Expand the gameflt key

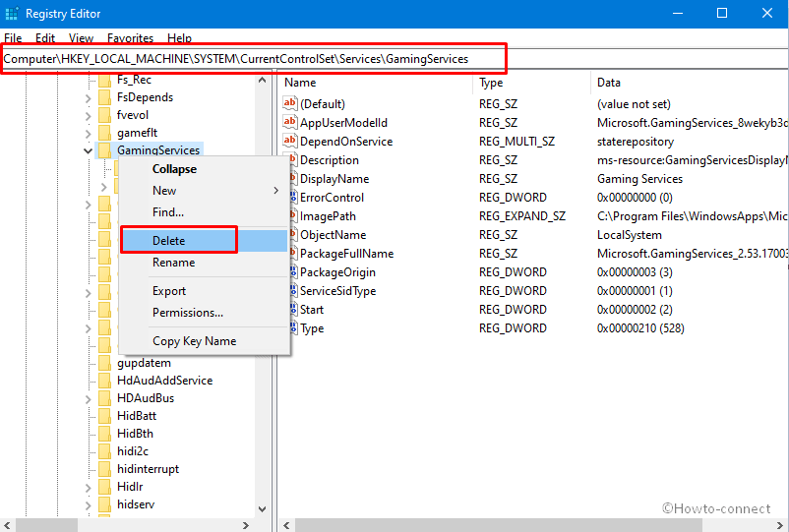tap(89, 134)
